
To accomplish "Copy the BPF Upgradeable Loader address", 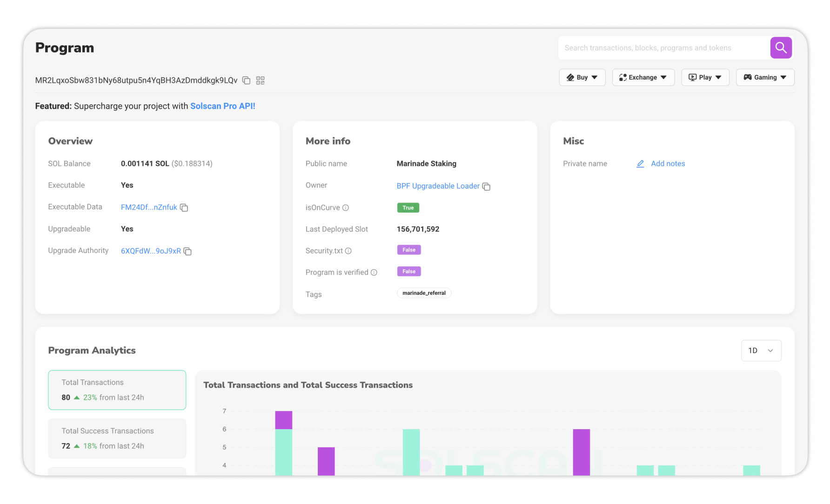I will coord(487,186).
